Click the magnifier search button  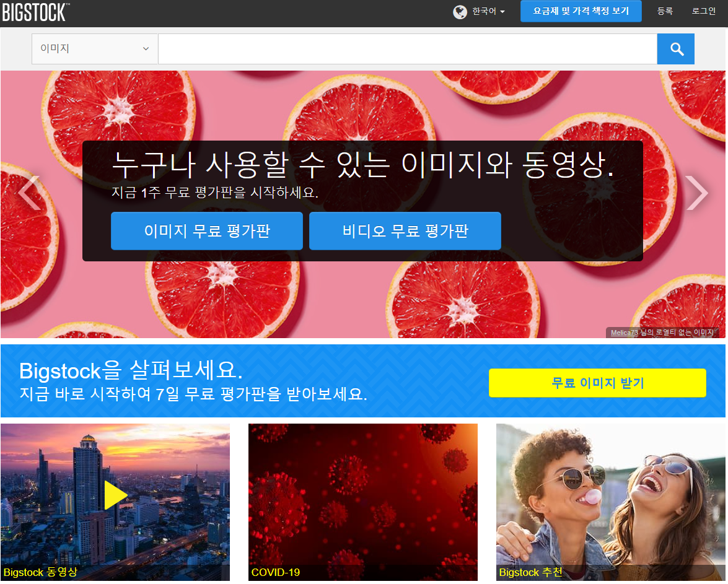click(676, 49)
